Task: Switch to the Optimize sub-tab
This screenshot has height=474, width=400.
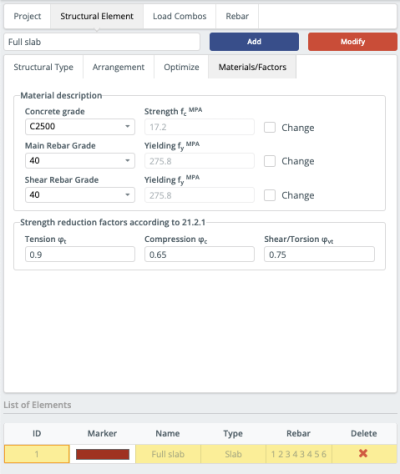Action: pos(181,67)
